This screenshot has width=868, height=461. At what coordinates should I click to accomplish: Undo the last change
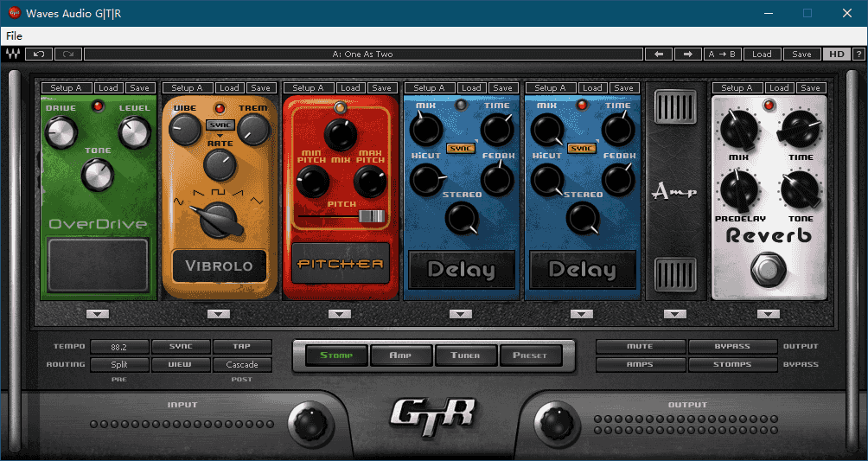39,54
